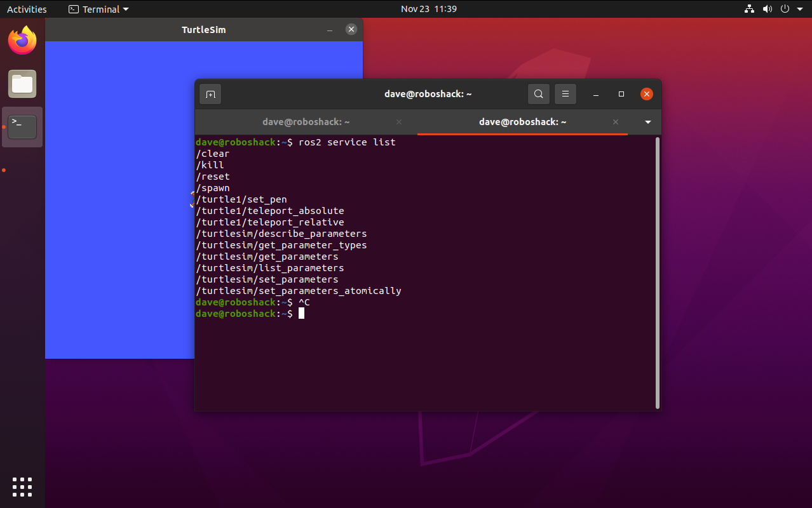This screenshot has height=508, width=812.
Task: Expand the system menu arrow
Action: pos(799,9)
